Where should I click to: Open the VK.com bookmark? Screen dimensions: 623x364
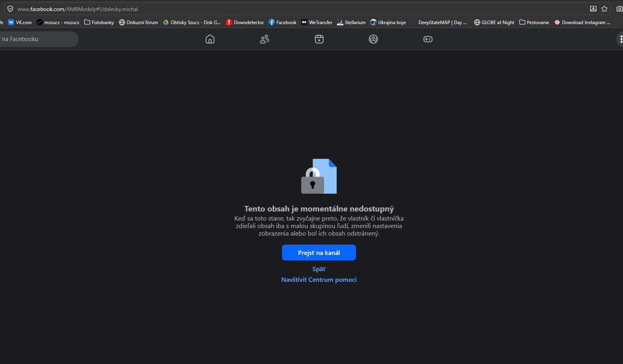20,23
